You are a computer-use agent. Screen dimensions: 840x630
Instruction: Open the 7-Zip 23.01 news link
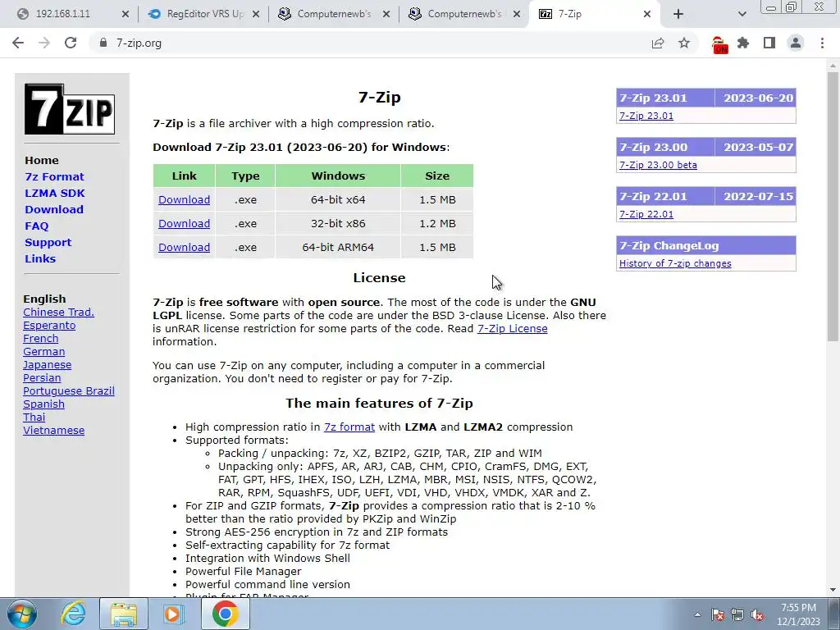(646, 116)
